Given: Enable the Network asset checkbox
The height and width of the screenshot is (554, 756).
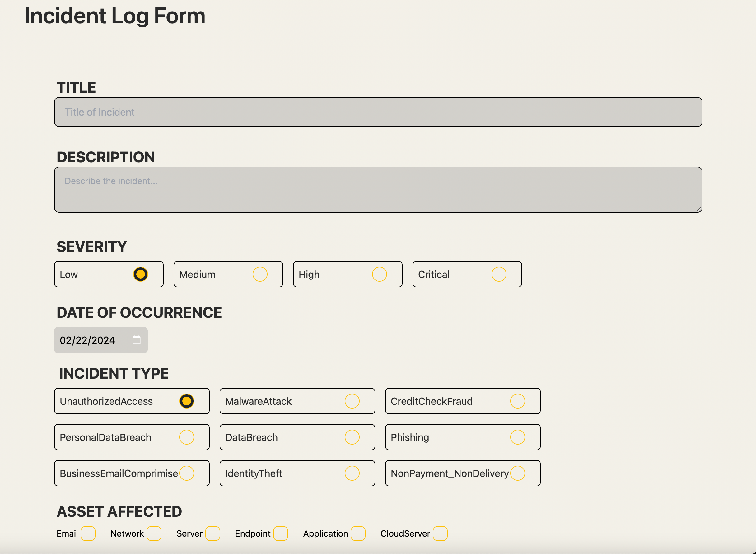Looking at the screenshot, I should click(x=154, y=533).
